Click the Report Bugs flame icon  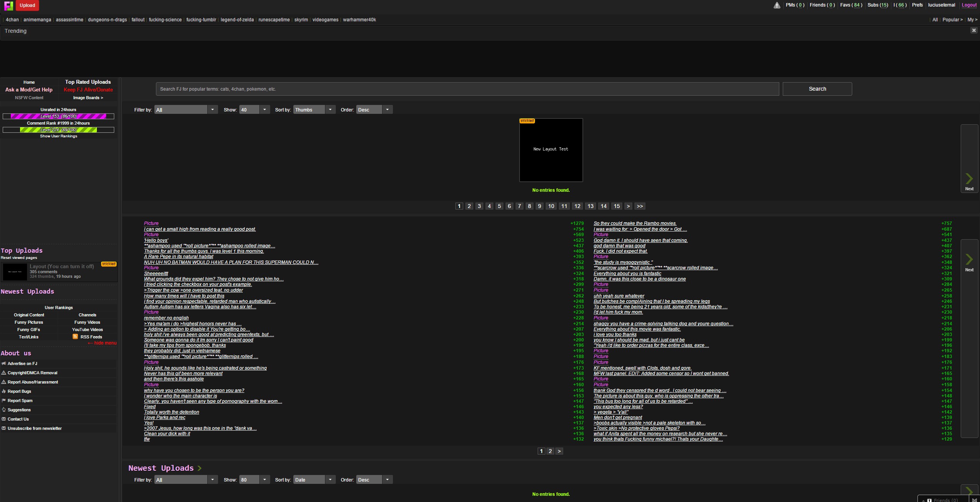4,391
